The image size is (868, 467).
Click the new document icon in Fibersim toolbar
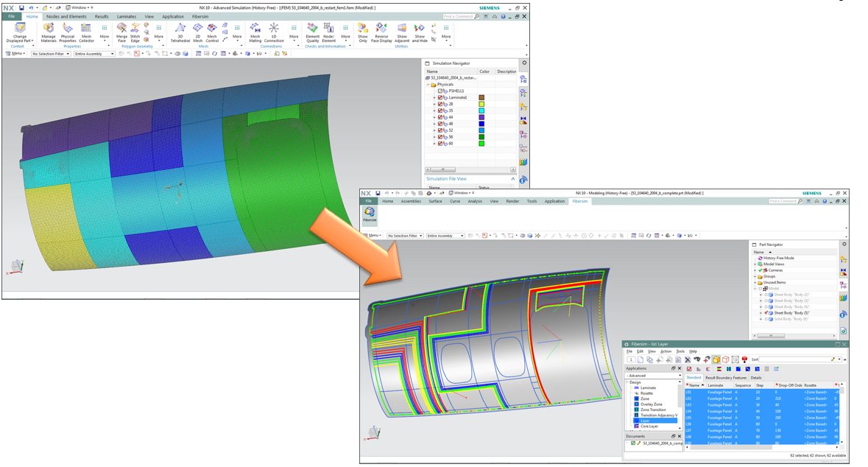(641, 359)
